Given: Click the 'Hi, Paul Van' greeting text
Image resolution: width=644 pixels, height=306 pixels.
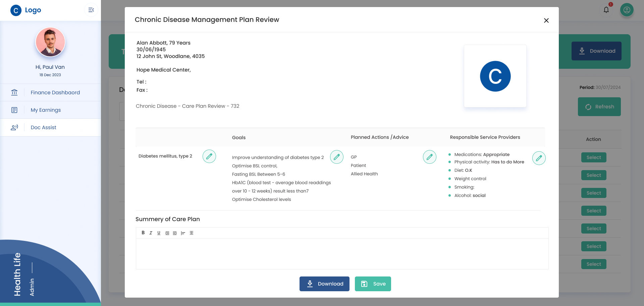Looking at the screenshot, I should 50,67.
